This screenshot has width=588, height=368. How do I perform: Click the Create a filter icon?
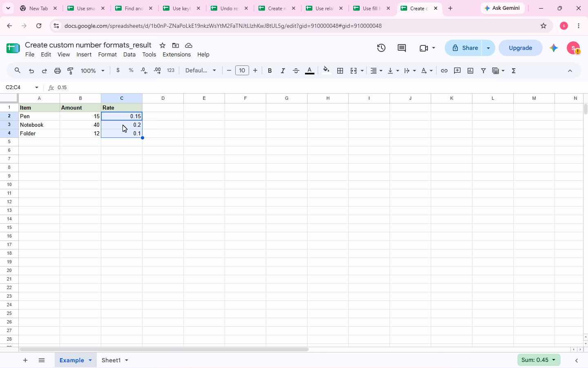click(483, 71)
